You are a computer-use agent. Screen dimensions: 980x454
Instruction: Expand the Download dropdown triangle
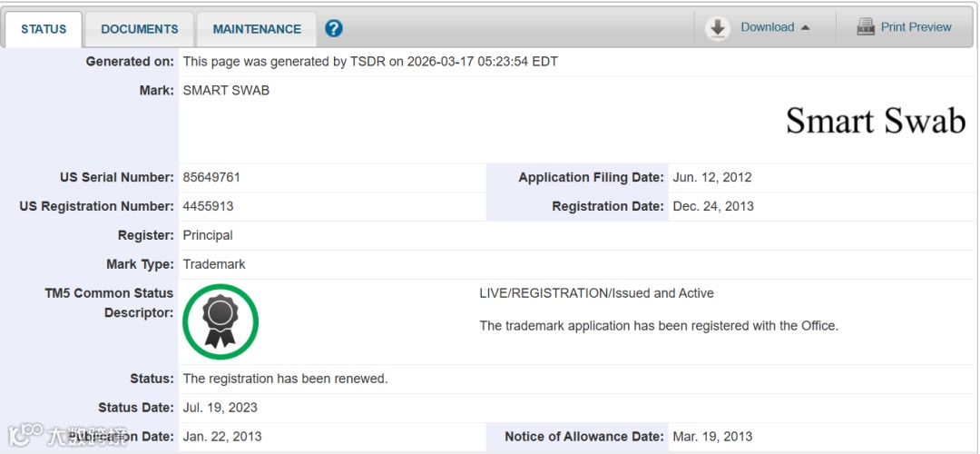click(805, 28)
